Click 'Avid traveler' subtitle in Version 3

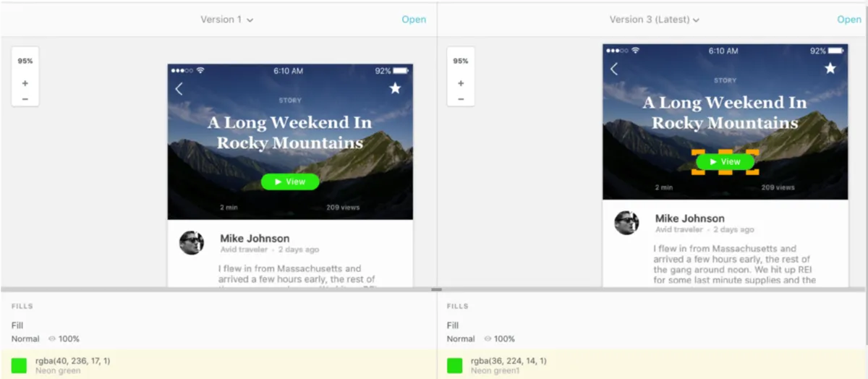click(x=678, y=229)
